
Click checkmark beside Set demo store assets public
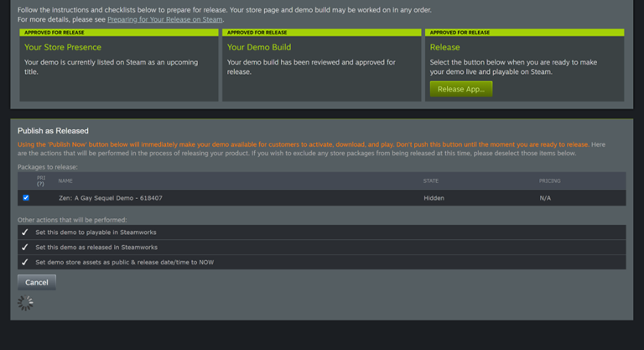(25, 263)
